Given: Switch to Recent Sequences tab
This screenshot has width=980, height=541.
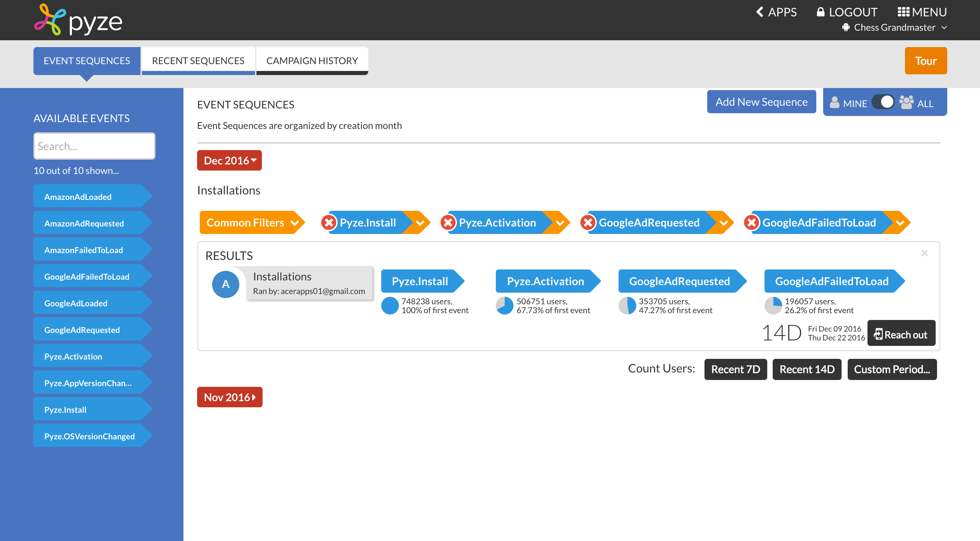Looking at the screenshot, I should click(198, 60).
